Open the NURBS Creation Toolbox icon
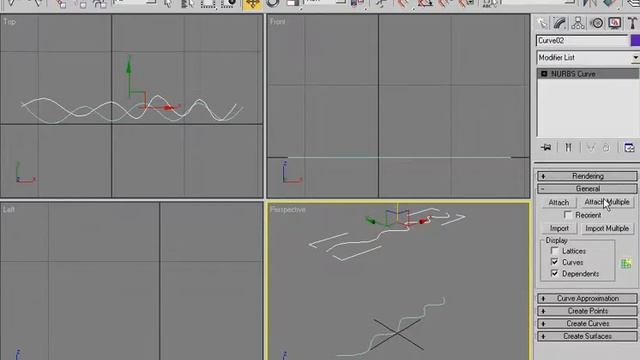 tap(626, 263)
